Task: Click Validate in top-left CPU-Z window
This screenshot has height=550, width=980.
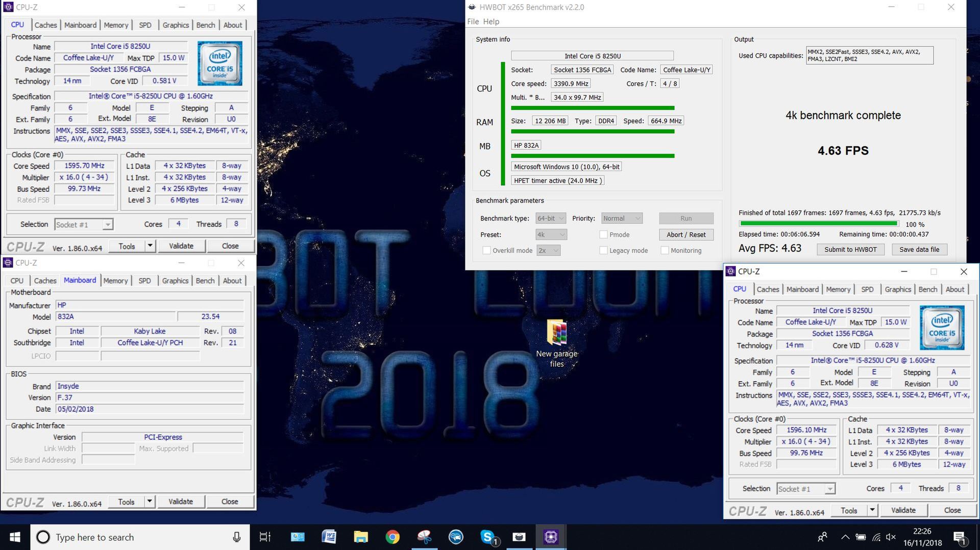Action: pos(181,246)
